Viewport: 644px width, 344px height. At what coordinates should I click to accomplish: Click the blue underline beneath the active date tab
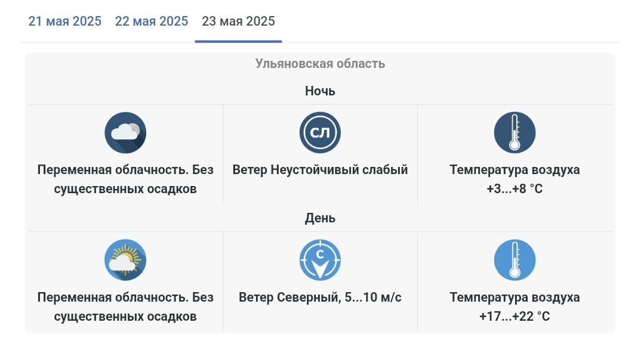point(238,42)
